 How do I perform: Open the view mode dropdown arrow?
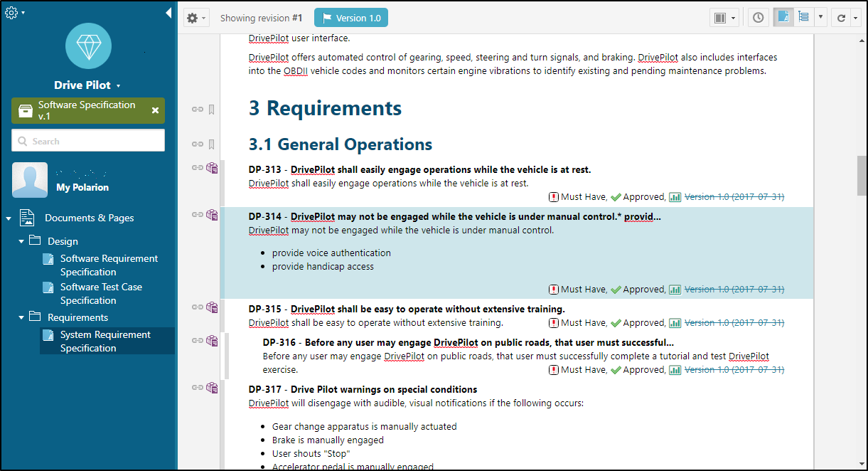(820, 18)
